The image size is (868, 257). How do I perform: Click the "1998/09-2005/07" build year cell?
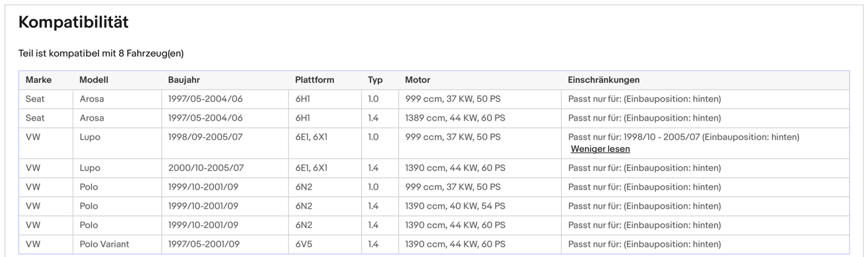click(205, 138)
